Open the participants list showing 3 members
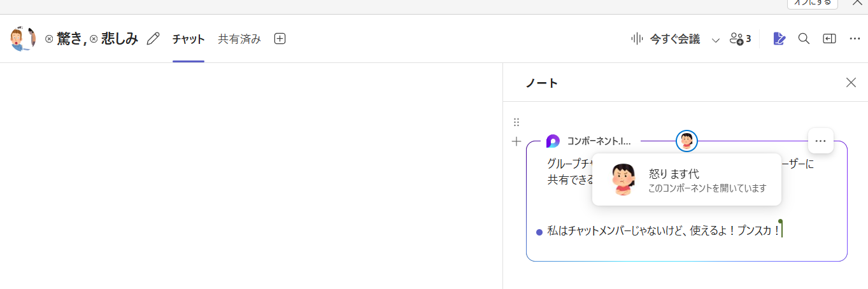The width and height of the screenshot is (868, 289). 740,39
